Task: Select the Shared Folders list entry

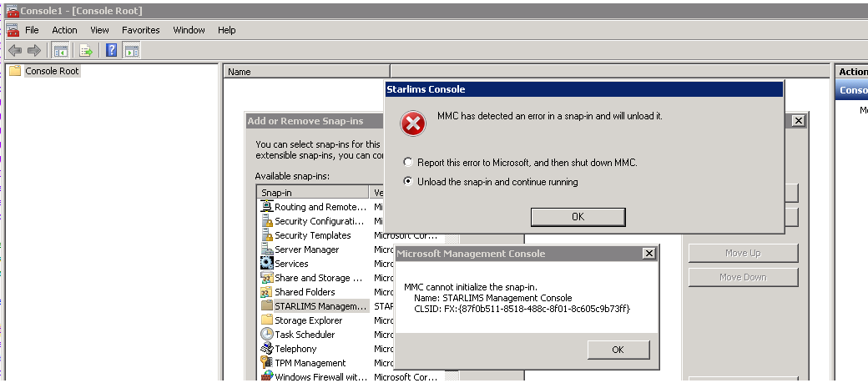Action: coord(305,292)
